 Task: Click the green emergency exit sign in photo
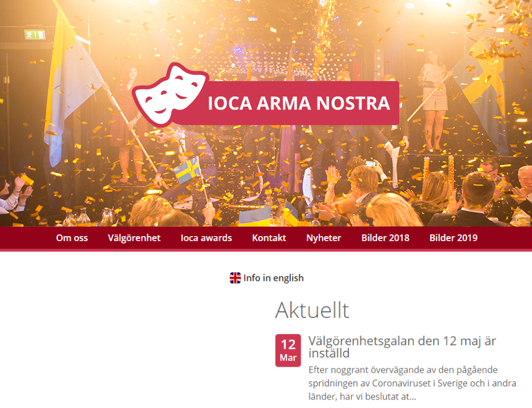pos(35,35)
